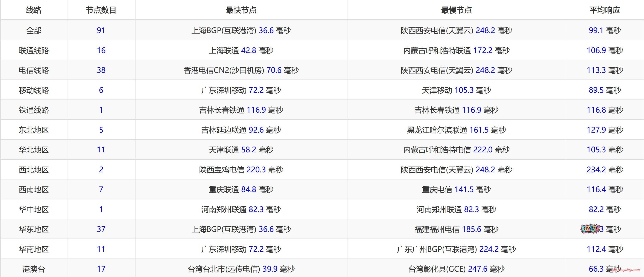Click 广东深圳移动 72.2 in 移动线路 row

tap(241, 90)
